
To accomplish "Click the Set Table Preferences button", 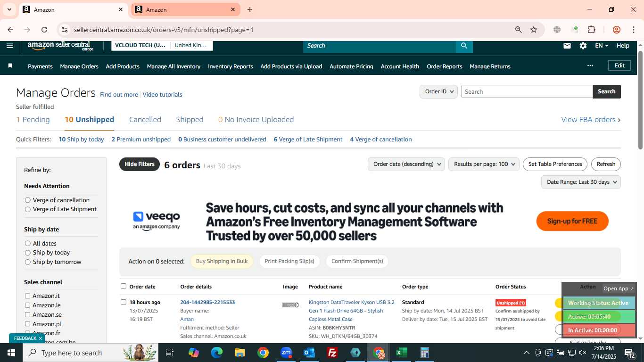I will click(x=555, y=164).
